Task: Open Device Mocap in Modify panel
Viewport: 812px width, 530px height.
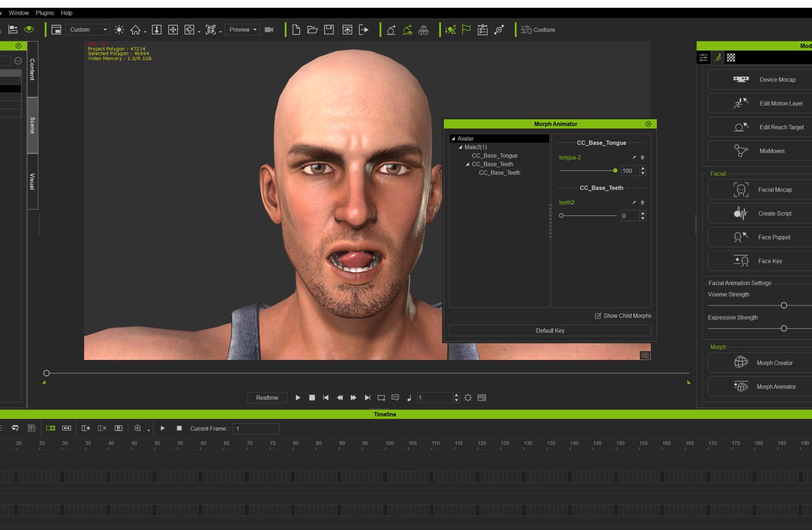Action: point(760,80)
